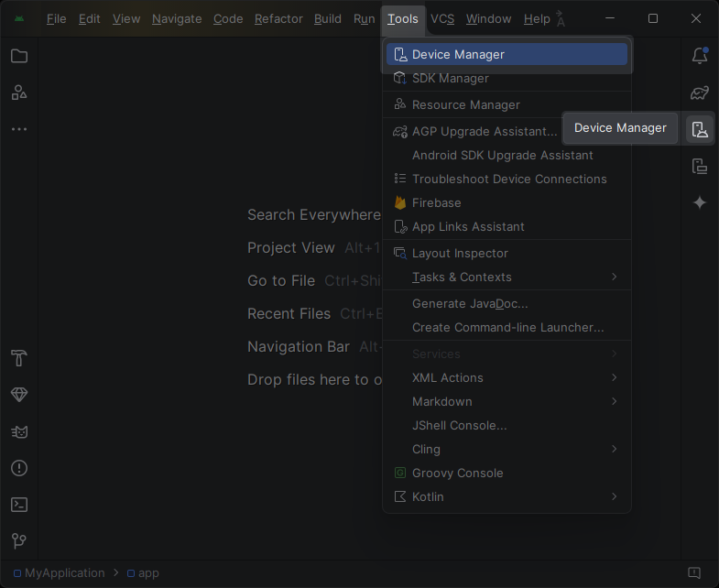Choose SDK Manager menu entry

[507, 78]
